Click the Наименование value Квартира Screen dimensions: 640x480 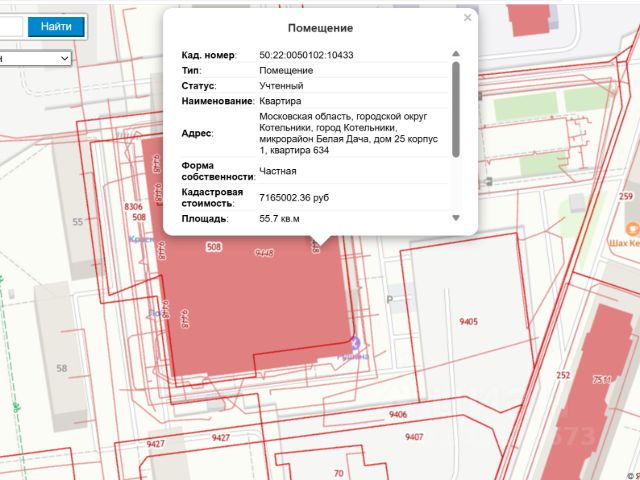280,101
